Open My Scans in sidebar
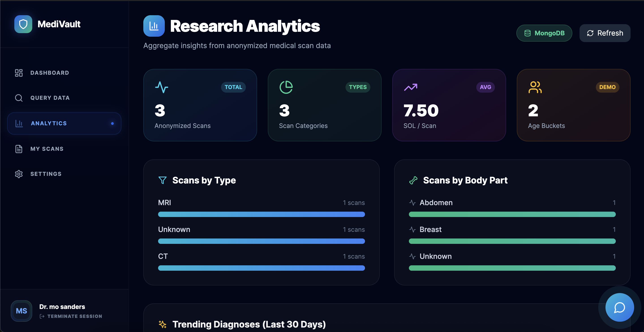The image size is (644, 332). (47, 149)
